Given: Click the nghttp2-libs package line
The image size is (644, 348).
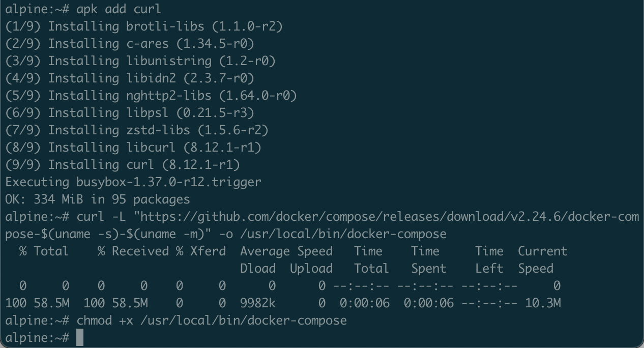Looking at the screenshot, I should click(151, 95).
